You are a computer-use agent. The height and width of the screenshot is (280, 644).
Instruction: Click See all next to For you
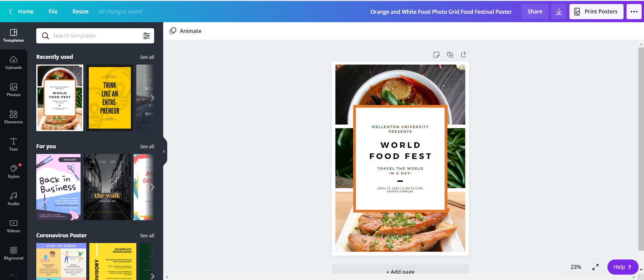point(147,147)
